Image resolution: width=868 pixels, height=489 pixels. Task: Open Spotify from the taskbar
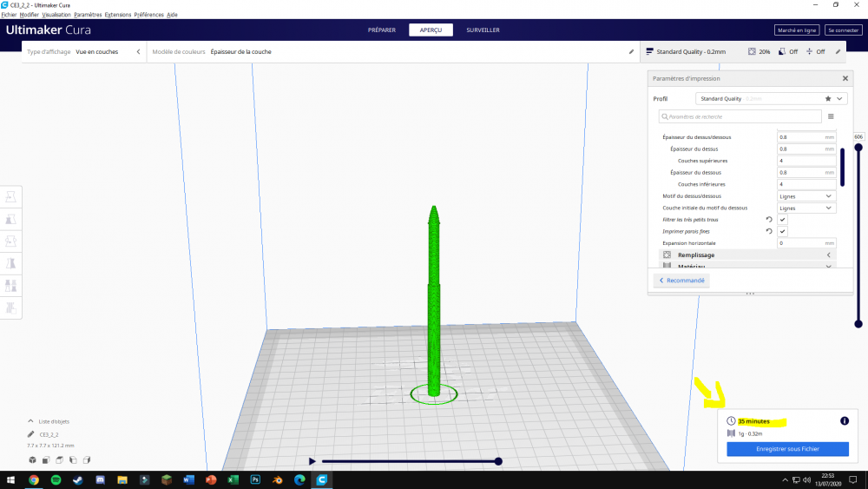(56, 479)
